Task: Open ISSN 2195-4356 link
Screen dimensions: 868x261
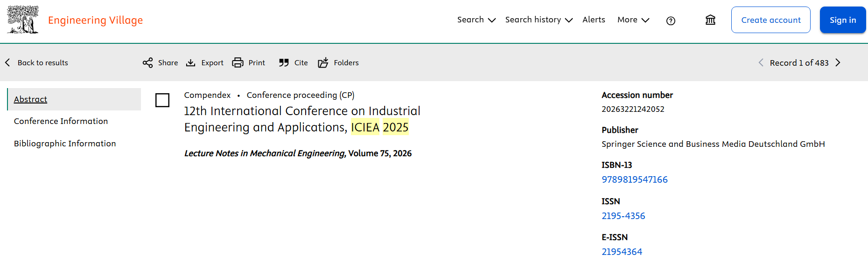Action: click(x=623, y=216)
